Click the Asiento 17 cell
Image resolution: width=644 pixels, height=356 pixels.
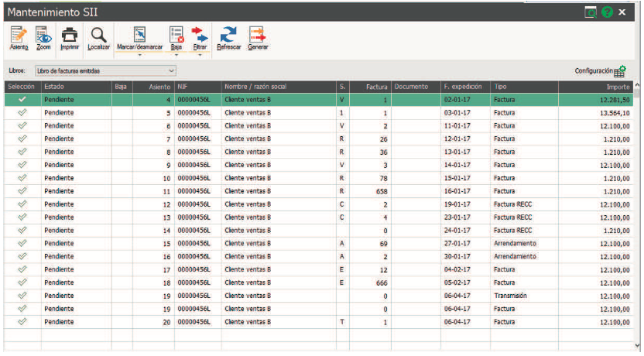coord(153,270)
